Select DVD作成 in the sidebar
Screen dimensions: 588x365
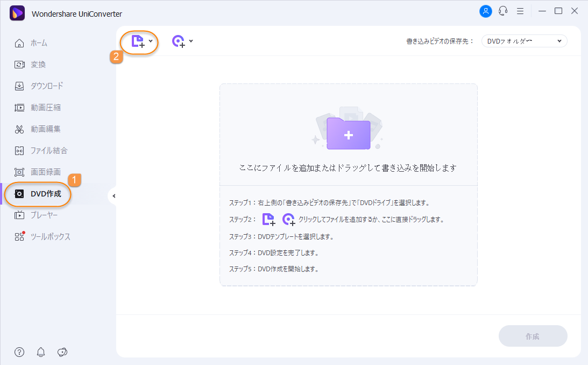[x=46, y=194]
